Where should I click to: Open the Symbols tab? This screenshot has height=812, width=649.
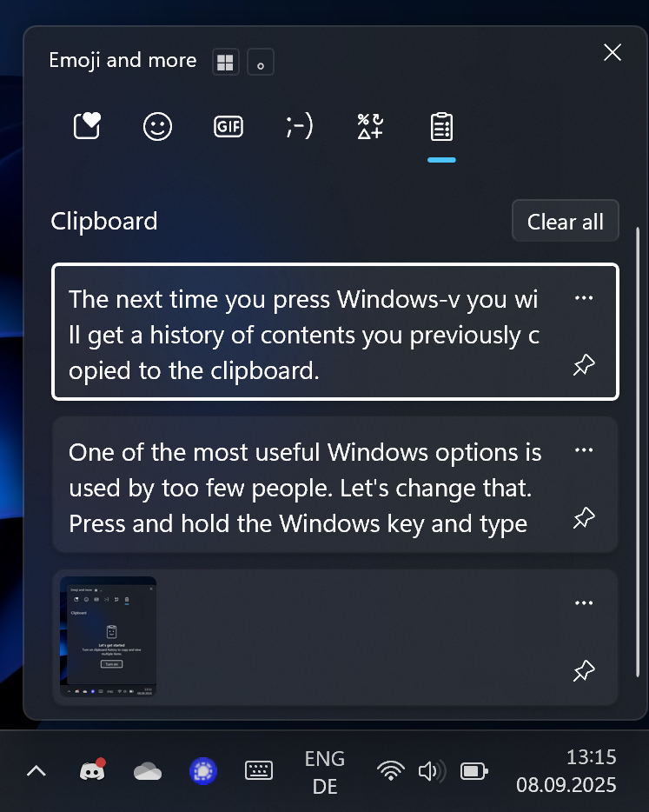coord(370,126)
